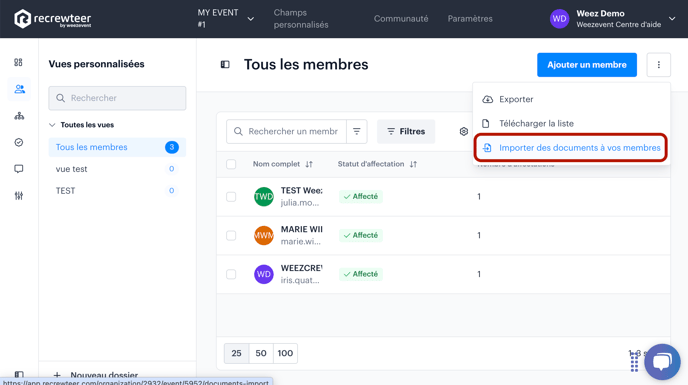Tick the checkbox for TEST Weez row

231,197
